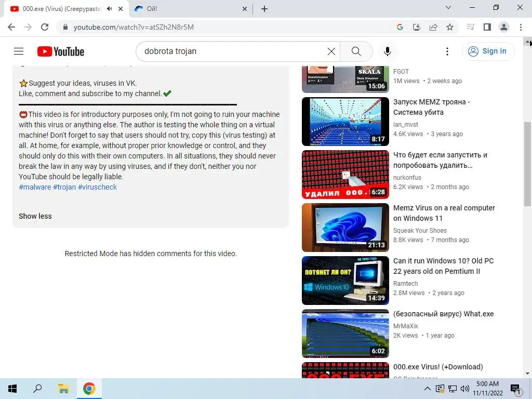Share this page using the share icon
The image size is (532, 399).
[x=433, y=27]
